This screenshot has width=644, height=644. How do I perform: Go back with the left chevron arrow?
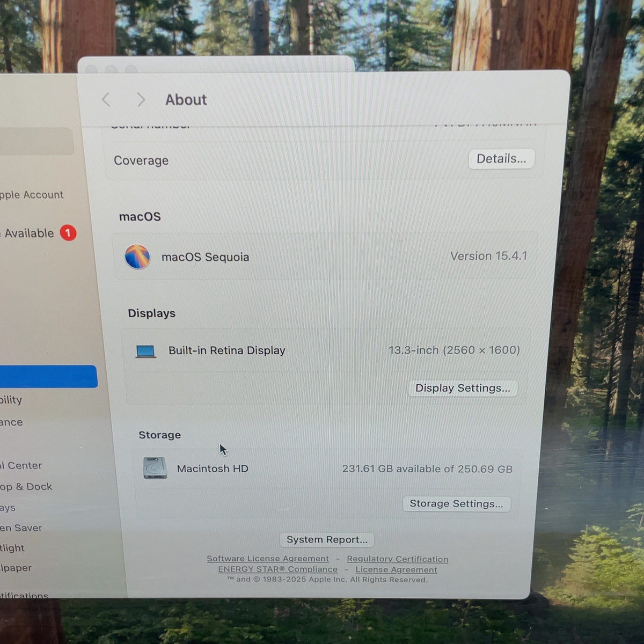(x=106, y=99)
